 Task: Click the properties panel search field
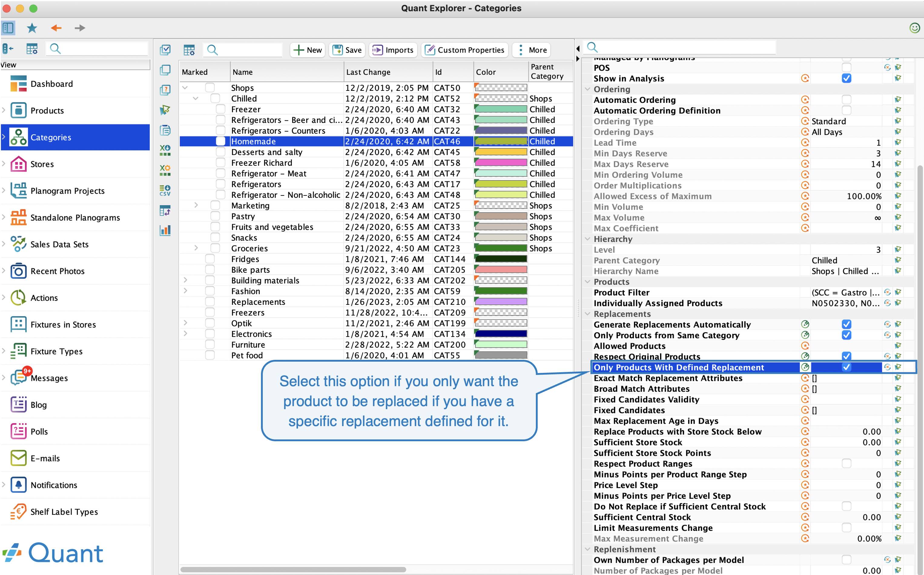coord(679,48)
